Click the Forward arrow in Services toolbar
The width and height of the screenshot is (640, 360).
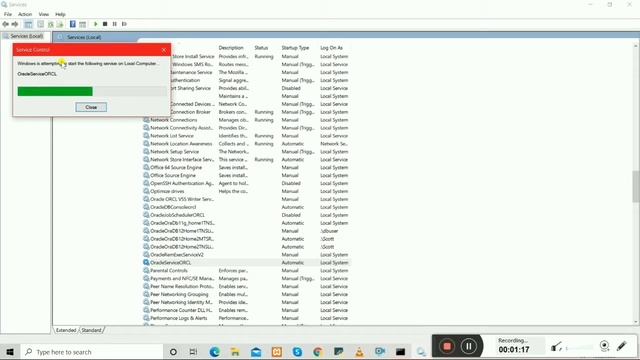(15, 24)
